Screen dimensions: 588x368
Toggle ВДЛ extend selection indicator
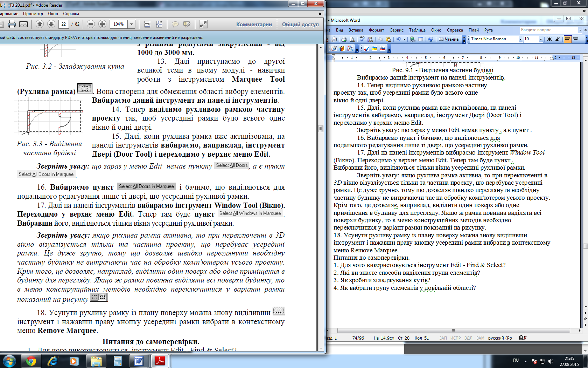coord(468,338)
